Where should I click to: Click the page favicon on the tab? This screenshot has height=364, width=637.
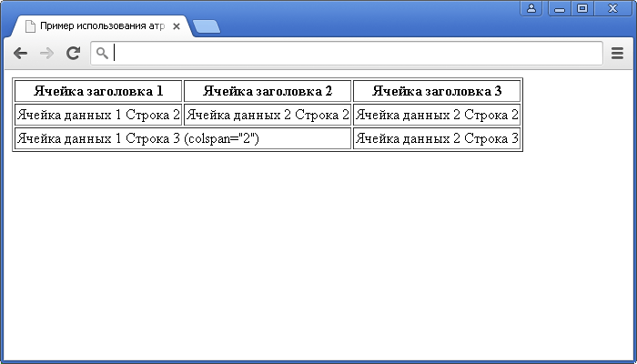tap(30, 26)
